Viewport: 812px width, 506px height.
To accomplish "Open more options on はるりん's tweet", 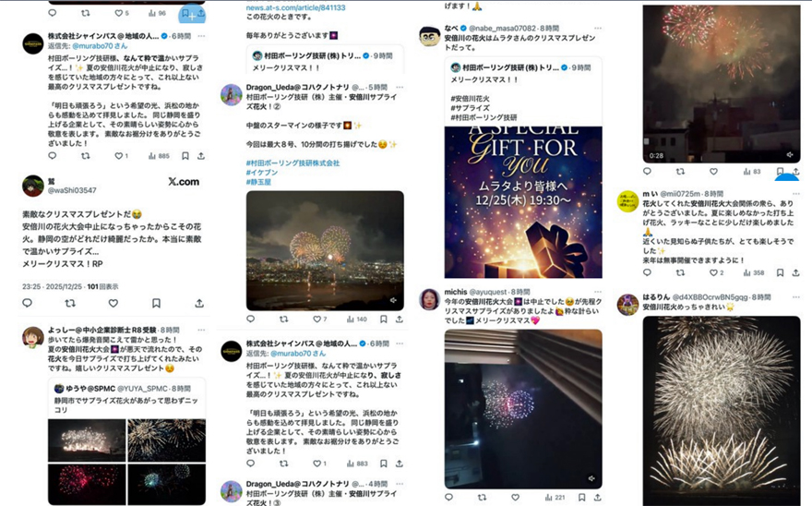I will tap(796, 297).
